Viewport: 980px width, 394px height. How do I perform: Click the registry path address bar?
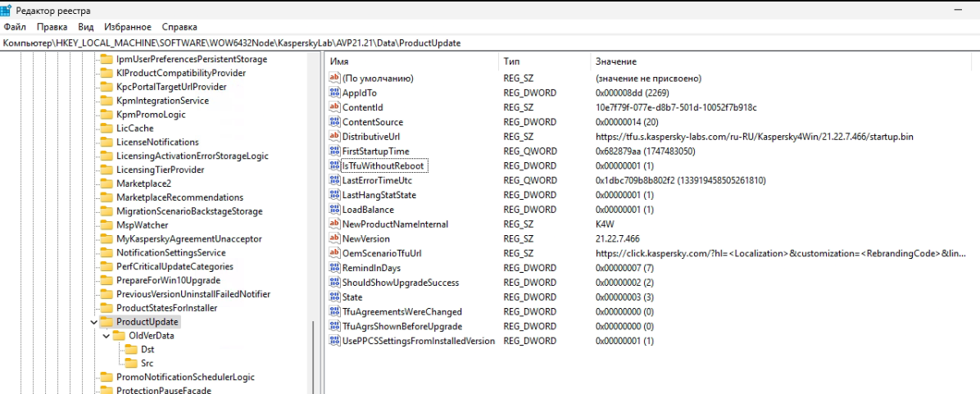click(x=490, y=43)
